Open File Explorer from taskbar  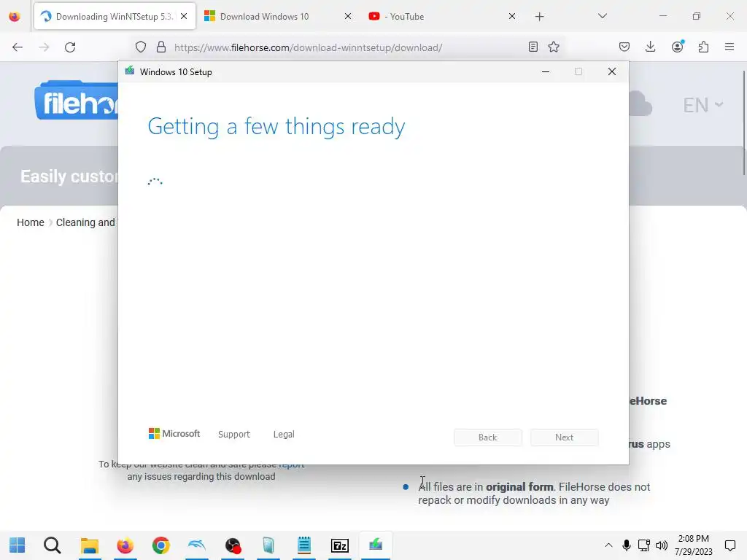[x=89, y=545]
